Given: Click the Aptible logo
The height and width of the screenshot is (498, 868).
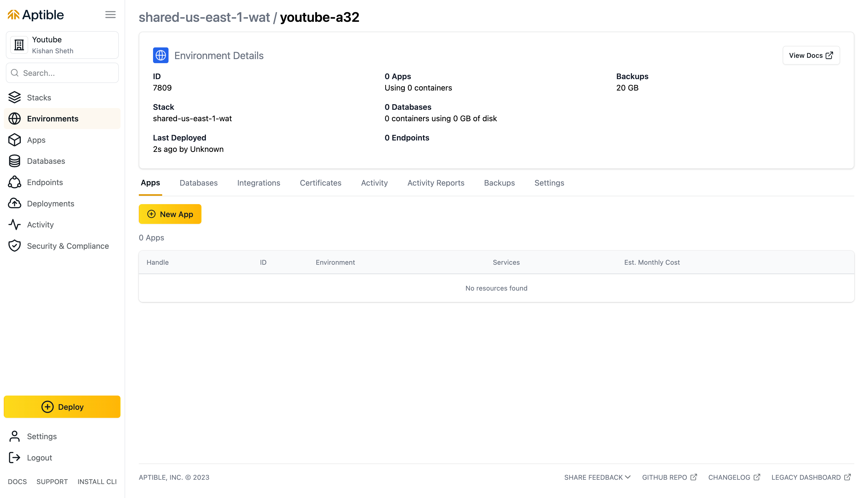Looking at the screenshot, I should [x=36, y=15].
